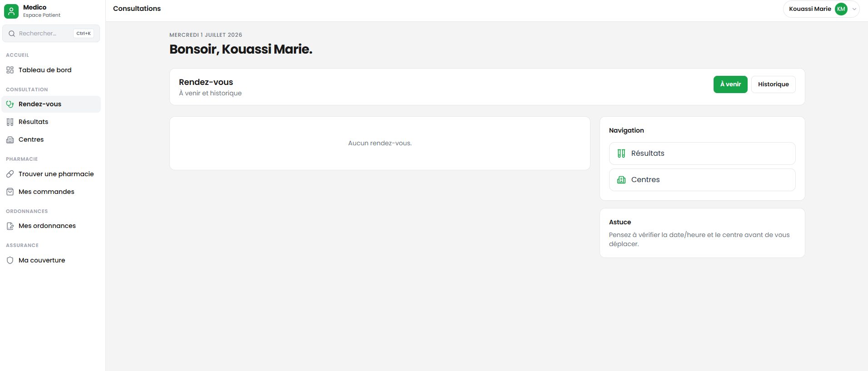Viewport: 868px width, 371px height.
Task: Switch to the Historique tab
Action: (774, 84)
